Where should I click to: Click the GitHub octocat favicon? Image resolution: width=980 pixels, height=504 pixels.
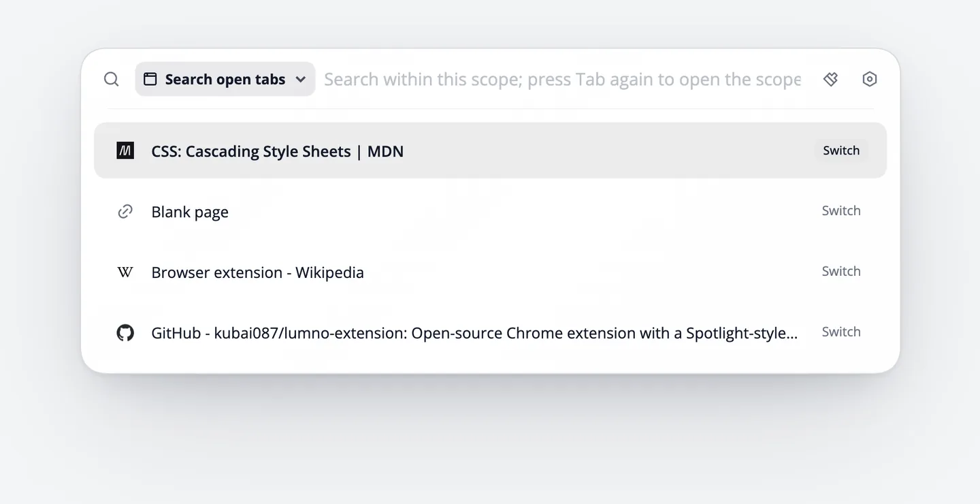click(x=125, y=332)
